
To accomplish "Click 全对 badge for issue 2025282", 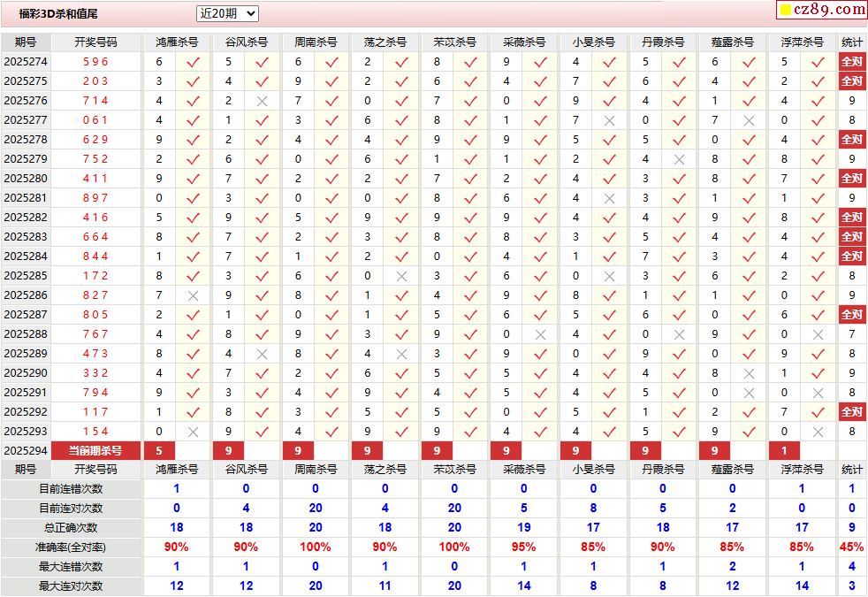I will pyautogui.click(x=852, y=217).
